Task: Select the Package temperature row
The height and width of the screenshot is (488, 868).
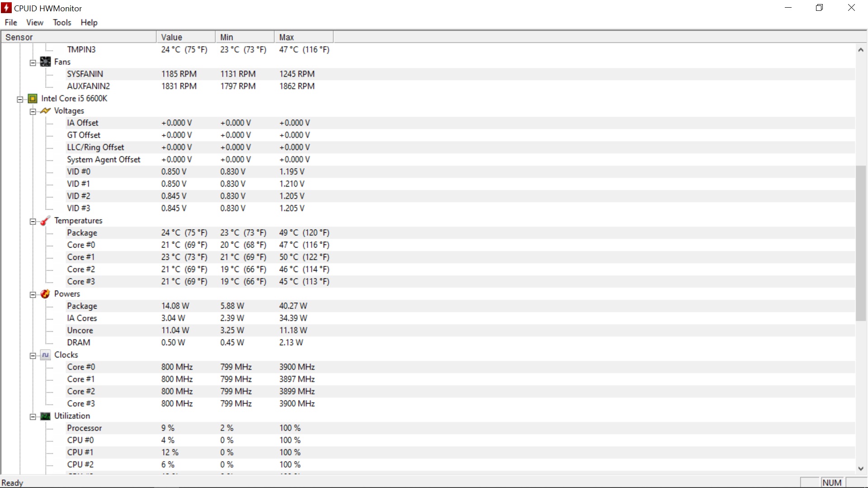Action: (82, 233)
